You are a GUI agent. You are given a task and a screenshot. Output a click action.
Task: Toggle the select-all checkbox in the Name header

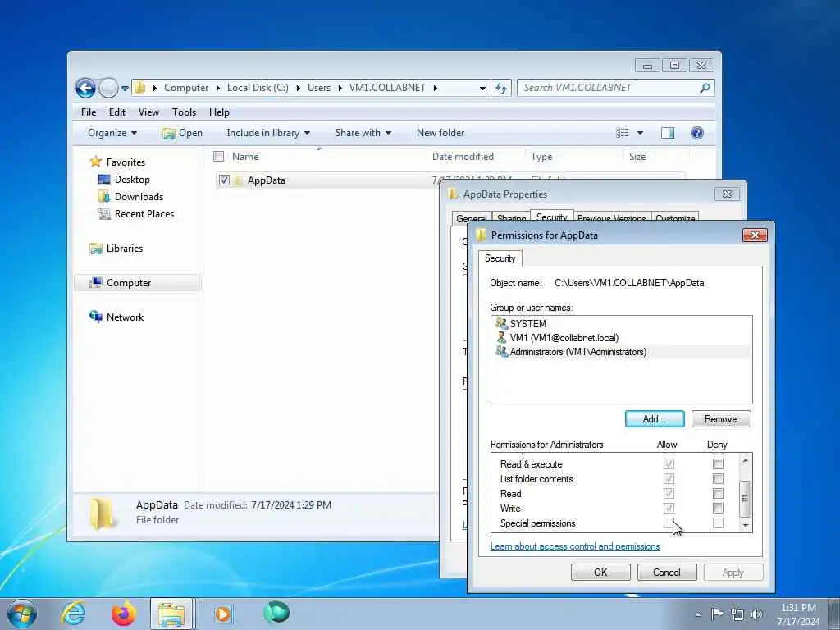[x=218, y=157]
